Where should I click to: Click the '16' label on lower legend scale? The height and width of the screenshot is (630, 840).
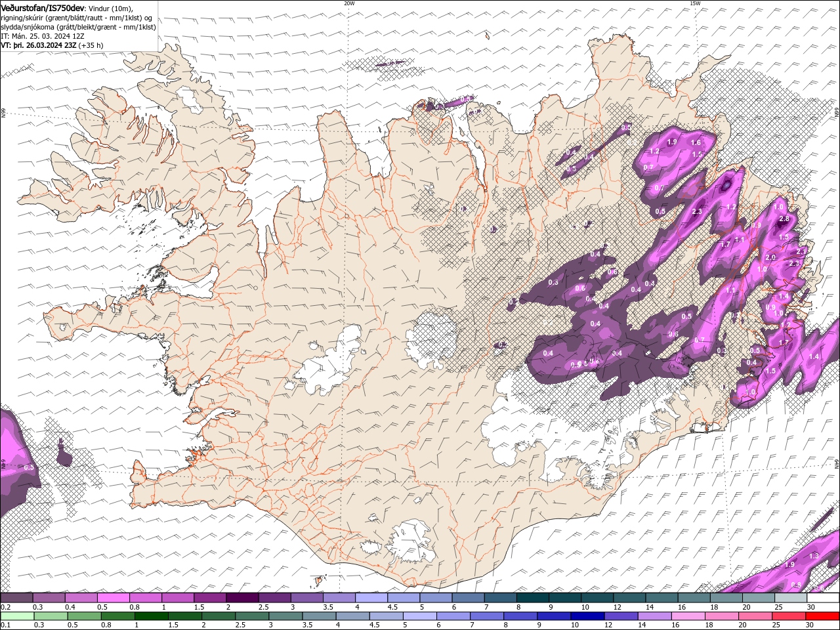point(675,625)
